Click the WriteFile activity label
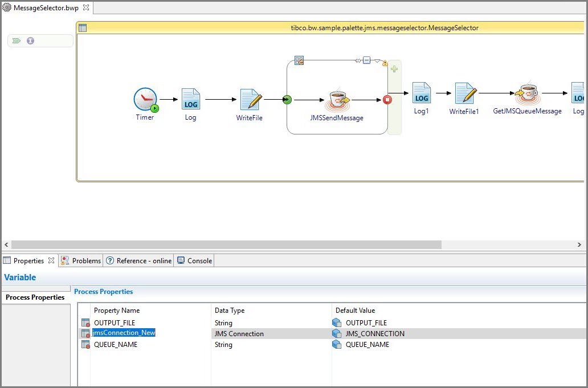Screen dimensions: 588x388 (250, 118)
